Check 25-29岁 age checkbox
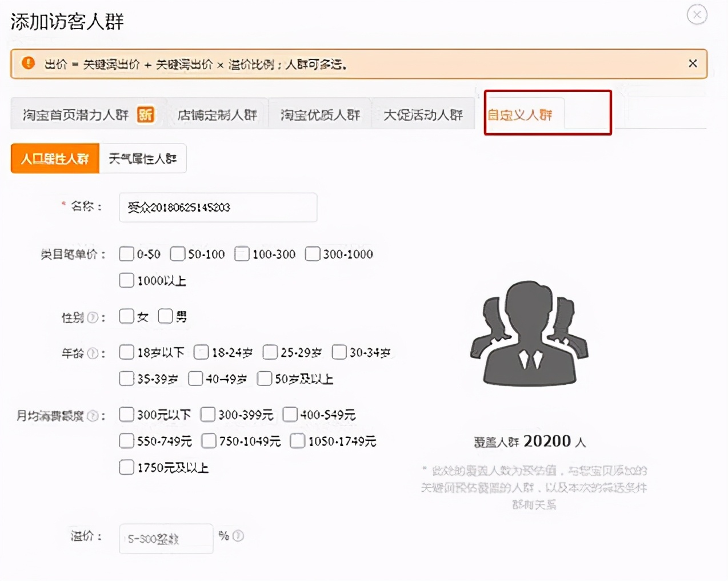This screenshot has width=728, height=581. point(270,352)
